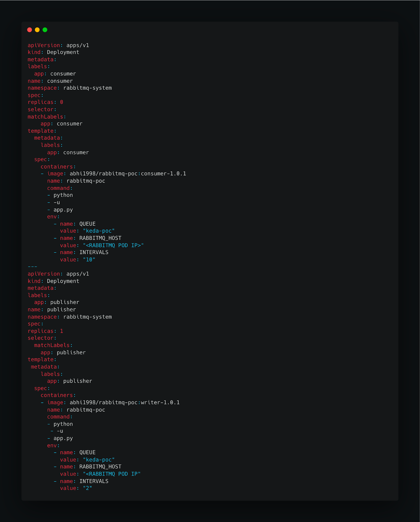Click the "<RABBITMQ POD IP>" value with closing bracket
The height and width of the screenshot is (522, 420).
click(x=113, y=245)
